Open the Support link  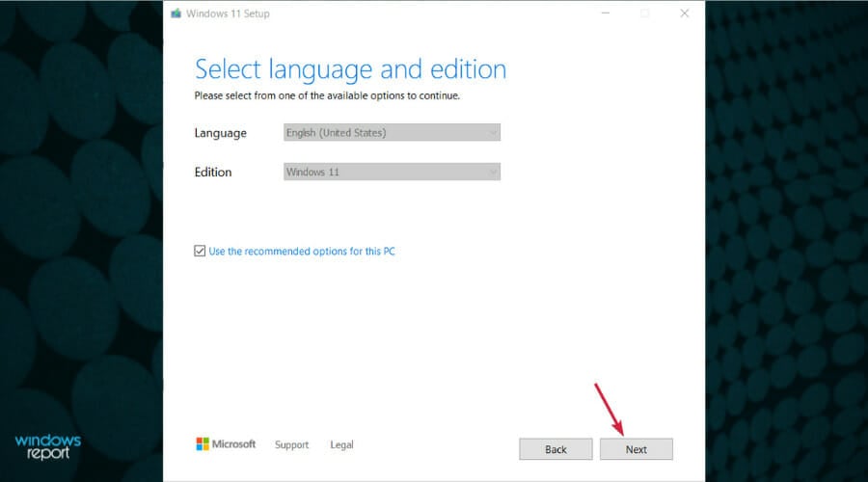point(291,445)
